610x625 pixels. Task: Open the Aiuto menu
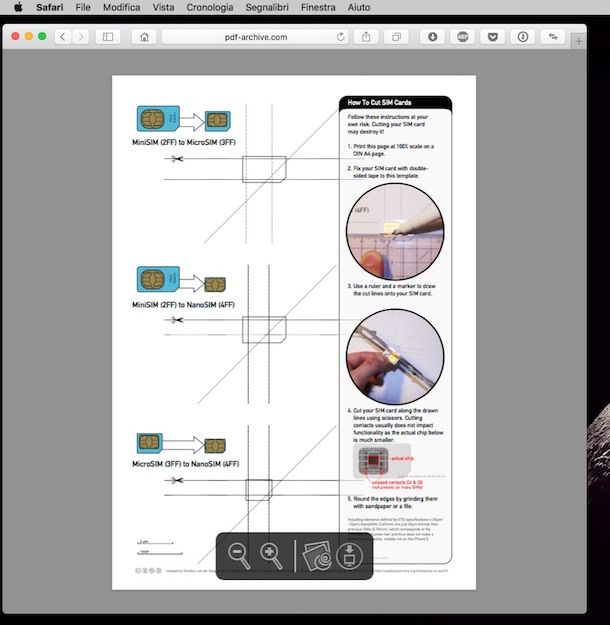point(359,7)
